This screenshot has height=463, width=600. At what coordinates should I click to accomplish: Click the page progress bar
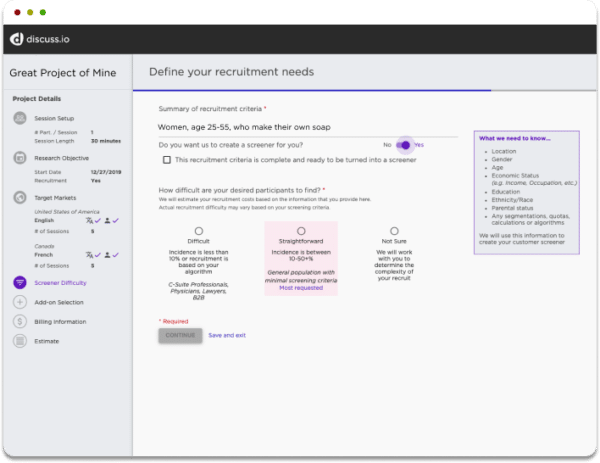tap(365, 91)
